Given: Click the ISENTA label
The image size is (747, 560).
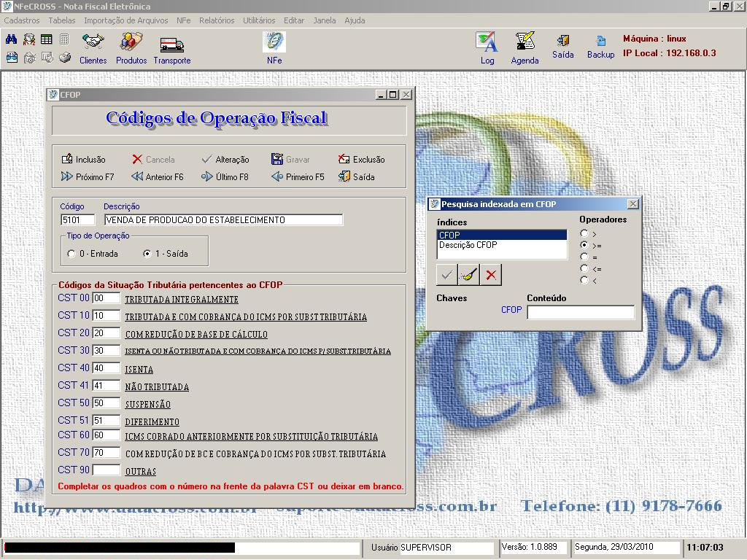Looking at the screenshot, I should (139, 370).
